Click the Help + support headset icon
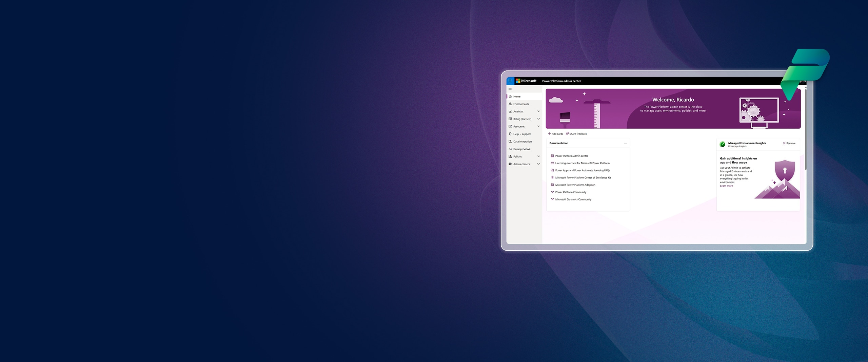Viewport: 868px width, 362px height. coord(510,134)
